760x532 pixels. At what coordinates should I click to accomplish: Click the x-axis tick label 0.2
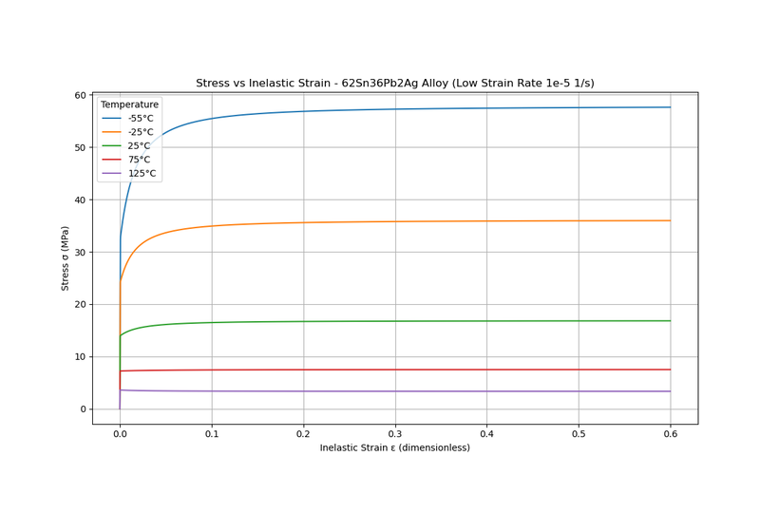pos(303,434)
